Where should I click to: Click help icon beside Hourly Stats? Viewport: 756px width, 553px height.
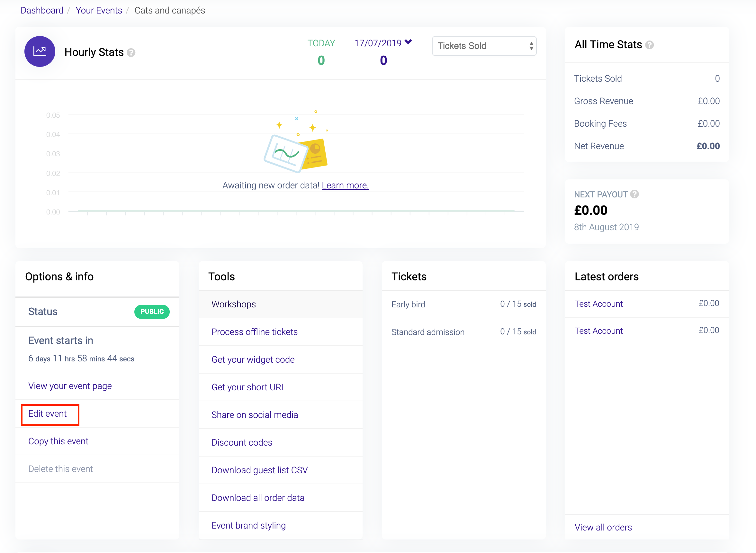pos(131,52)
